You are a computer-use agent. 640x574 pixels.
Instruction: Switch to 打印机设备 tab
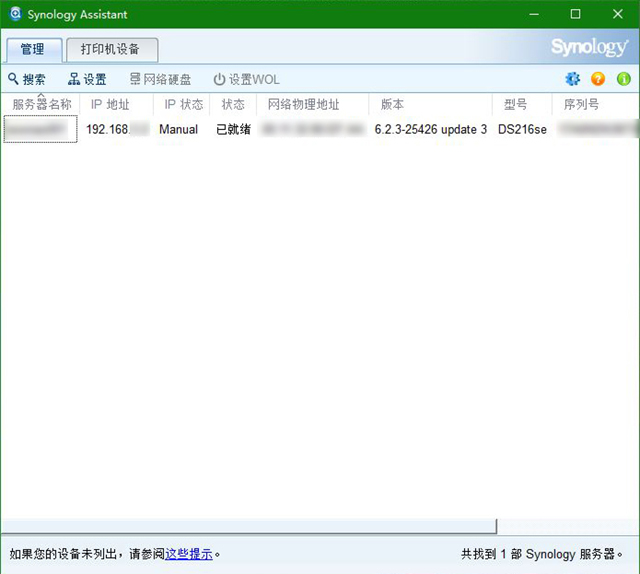coord(111,49)
